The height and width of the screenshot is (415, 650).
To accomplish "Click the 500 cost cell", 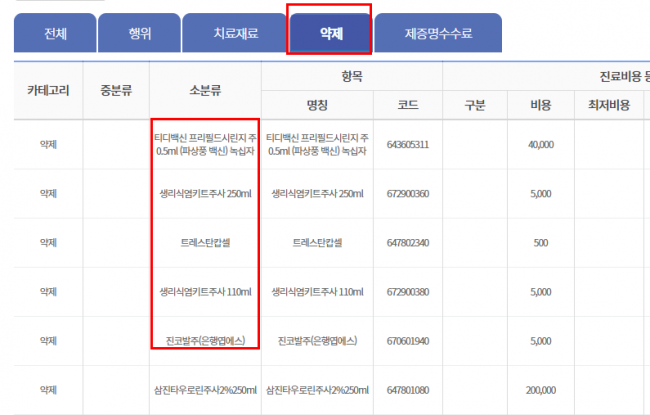I will click(x=541, y=243).
